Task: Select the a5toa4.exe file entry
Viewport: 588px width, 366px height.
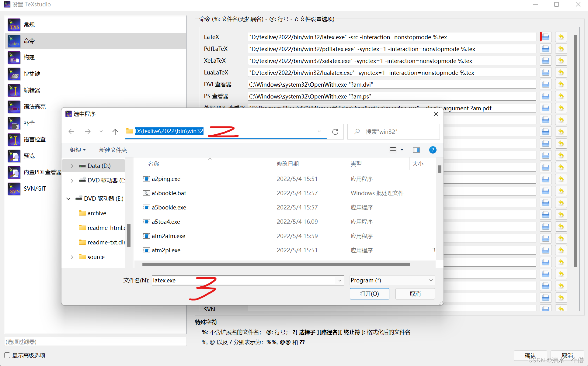Action: 166,222
